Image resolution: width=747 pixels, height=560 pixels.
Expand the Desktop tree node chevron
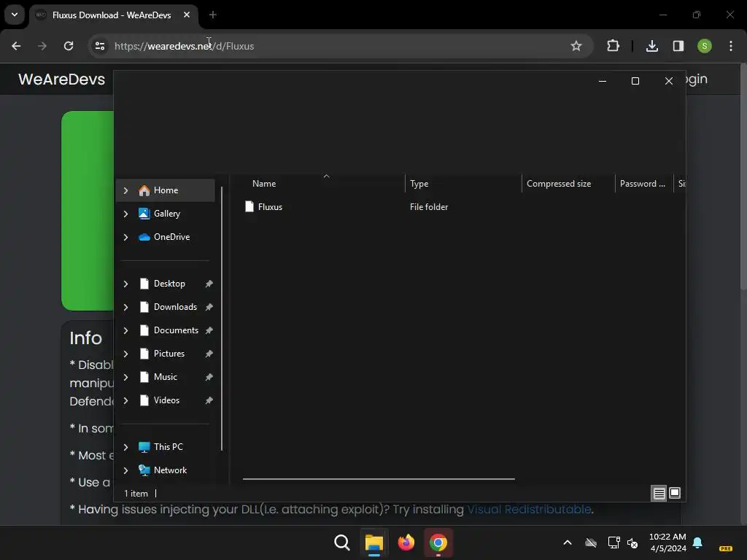coord(125,284)
